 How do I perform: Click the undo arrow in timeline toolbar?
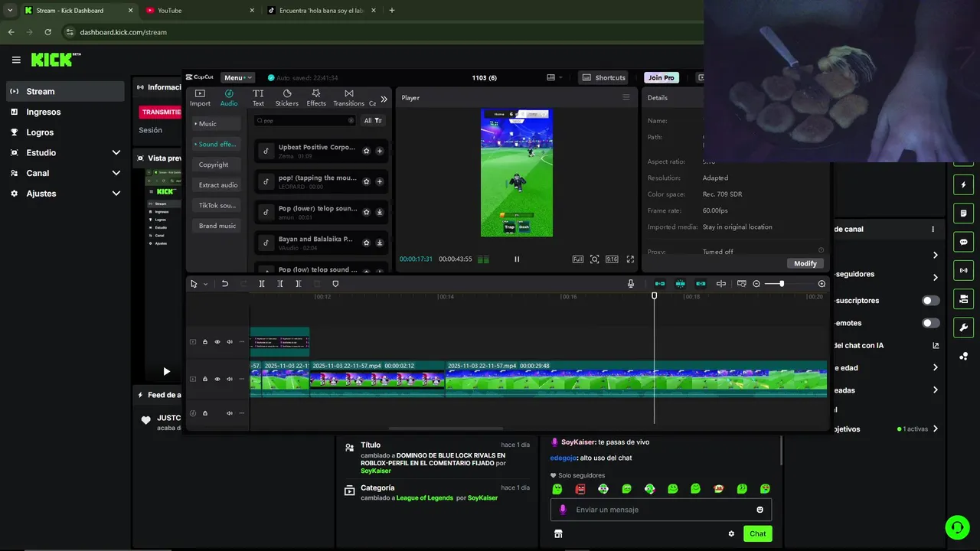tap(225, 284)
